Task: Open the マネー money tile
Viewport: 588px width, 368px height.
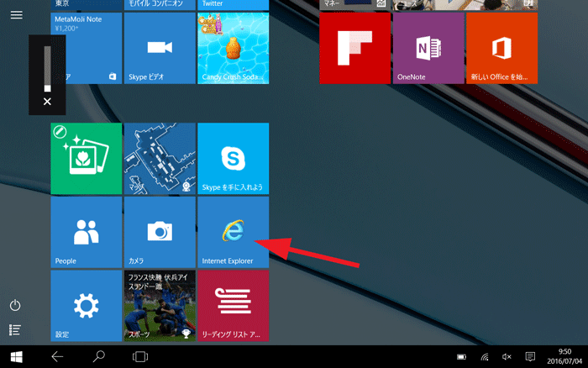Action: coord(354,5)
